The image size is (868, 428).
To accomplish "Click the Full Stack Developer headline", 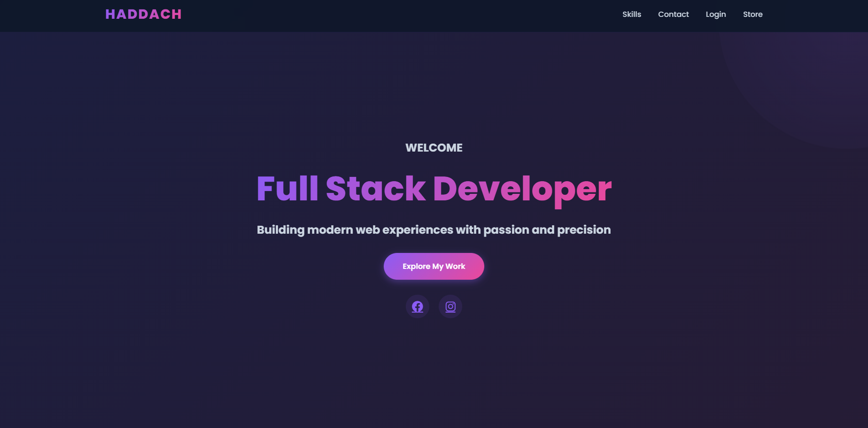I will [434, 189].
